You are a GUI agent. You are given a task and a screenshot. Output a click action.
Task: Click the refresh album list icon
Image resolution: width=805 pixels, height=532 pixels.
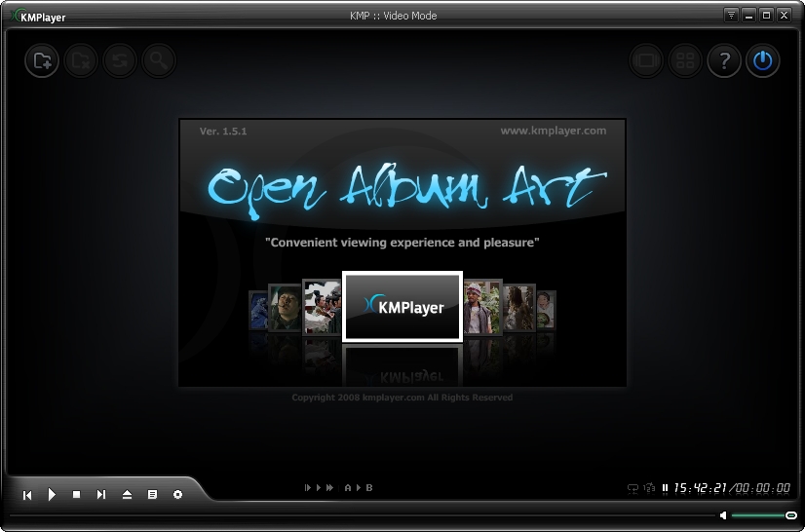(x=120, y=60)
